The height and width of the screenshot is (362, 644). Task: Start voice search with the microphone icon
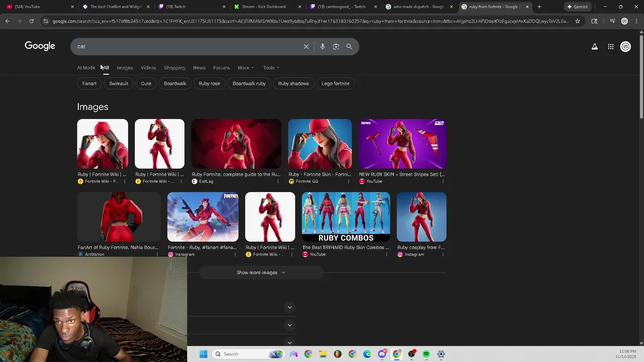click(x=323, y=46)
